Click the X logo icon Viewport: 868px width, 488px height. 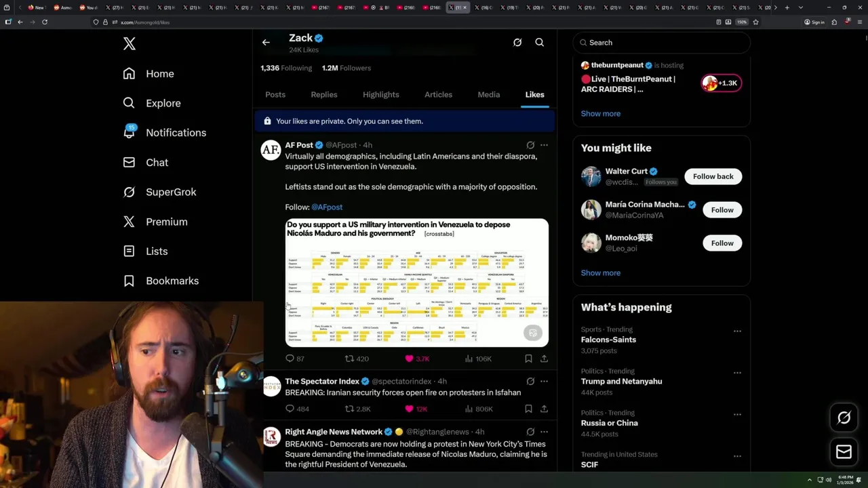click(x=130, y=44)
